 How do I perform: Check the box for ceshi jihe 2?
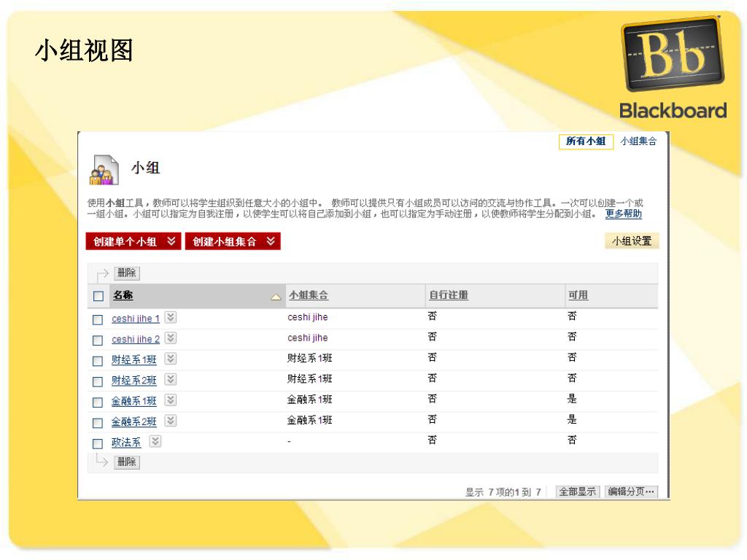pyautogui.click(x=98, y=340)
